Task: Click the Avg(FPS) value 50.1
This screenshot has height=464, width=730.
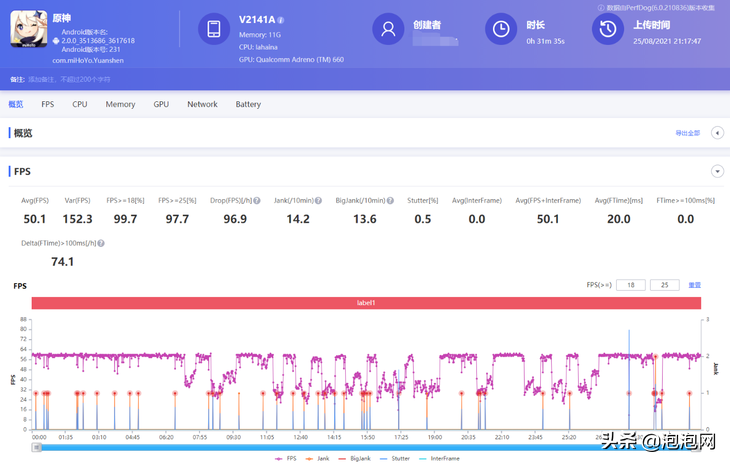Action: pos(35,219)
